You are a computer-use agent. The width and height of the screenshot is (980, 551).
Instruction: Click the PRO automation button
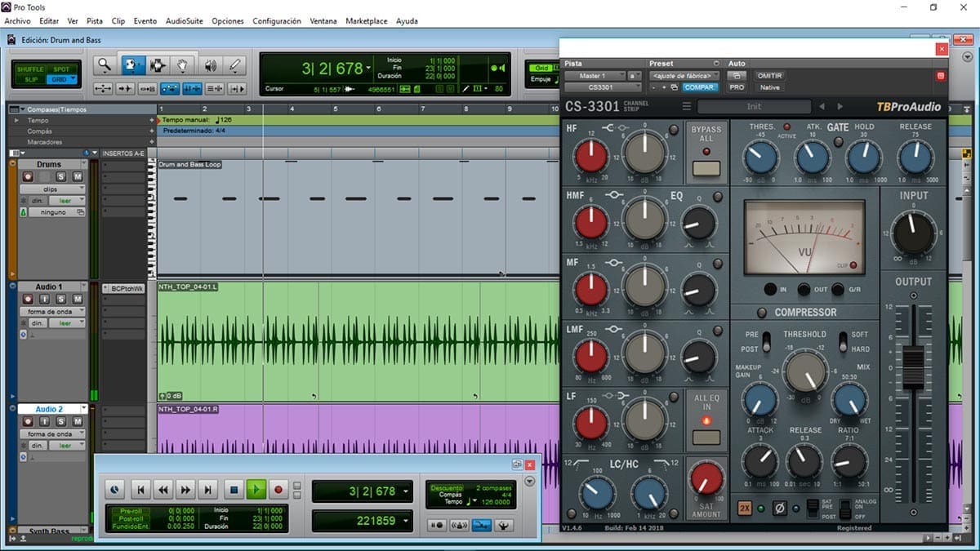[737, 87]
